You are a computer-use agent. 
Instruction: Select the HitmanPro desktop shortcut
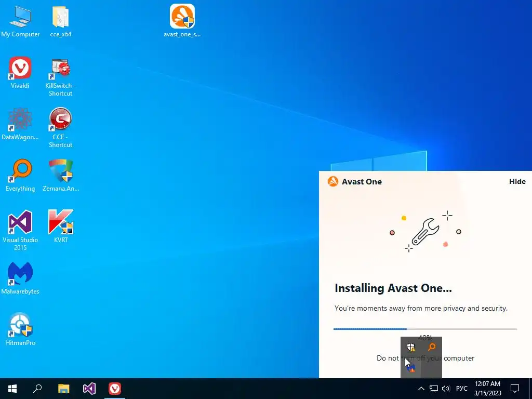(20, 329)
